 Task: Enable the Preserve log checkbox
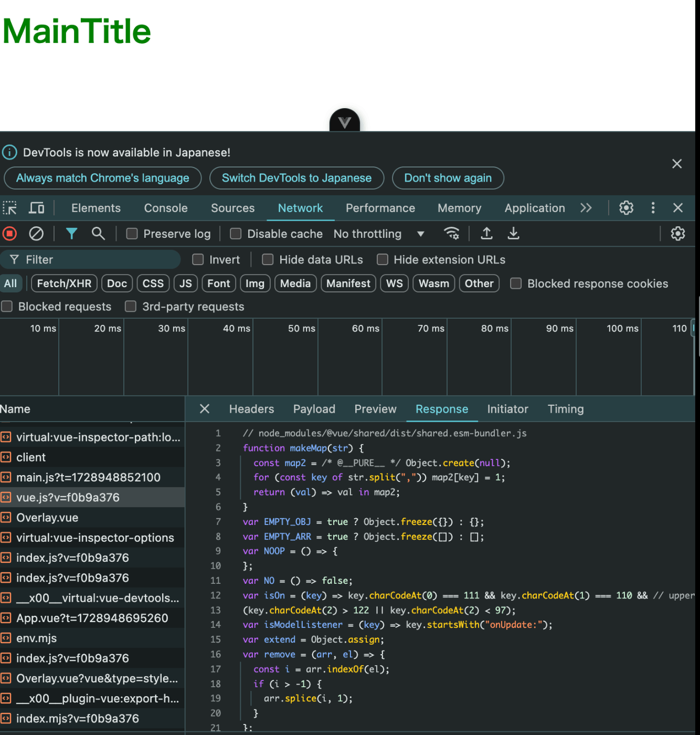click(x=132, y=234)
